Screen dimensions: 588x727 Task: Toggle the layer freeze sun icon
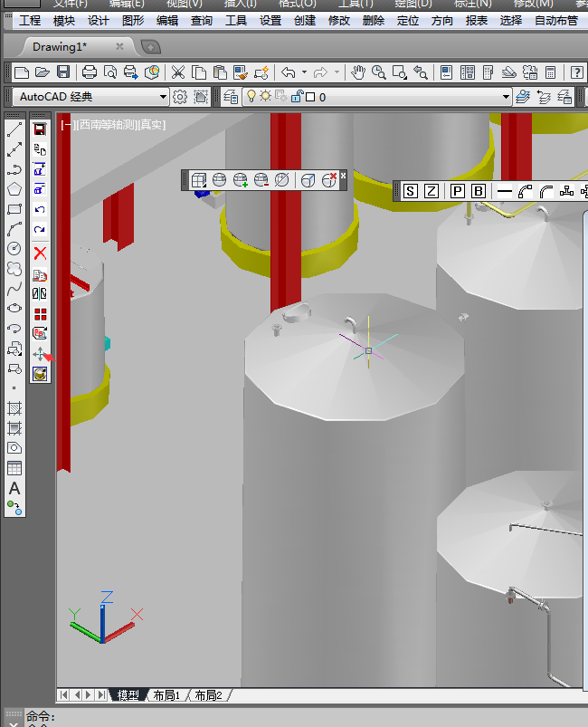(266, 97)
